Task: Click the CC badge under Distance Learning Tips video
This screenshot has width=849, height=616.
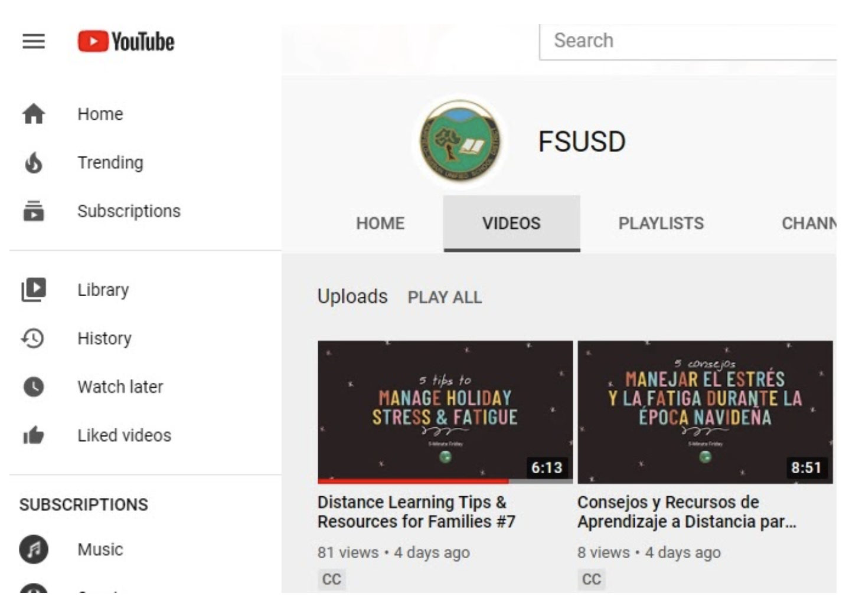Action: pyautogui.click(x=332, y=579)
